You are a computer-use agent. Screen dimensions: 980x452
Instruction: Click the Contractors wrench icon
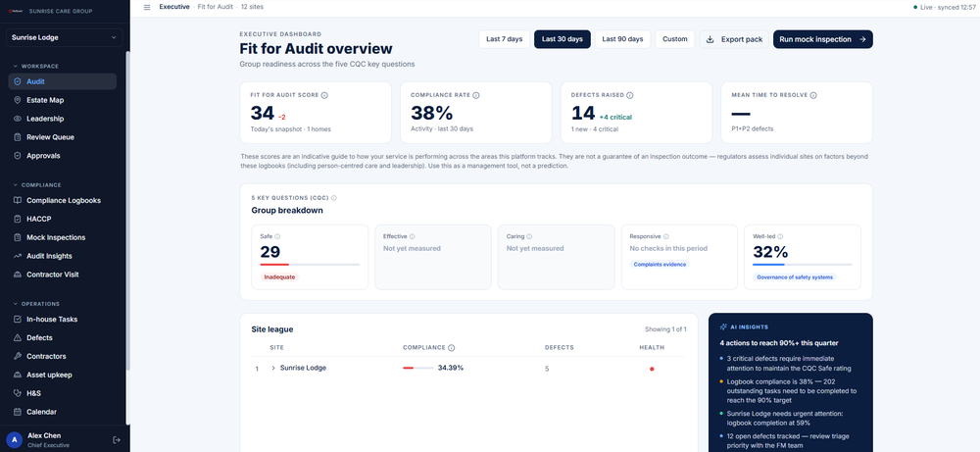(x=18, y=356)
